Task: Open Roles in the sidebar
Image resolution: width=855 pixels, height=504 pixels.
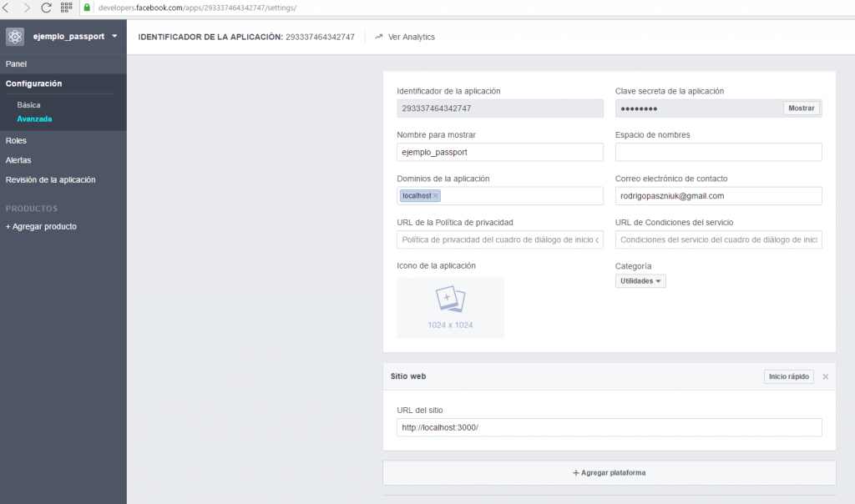Action: pos(16,141)
